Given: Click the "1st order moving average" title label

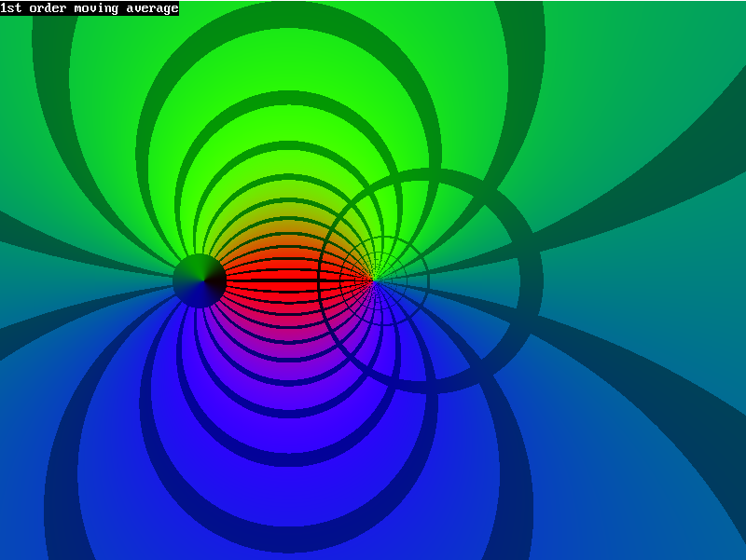Looking at the screenshot, I should (90, 8).
